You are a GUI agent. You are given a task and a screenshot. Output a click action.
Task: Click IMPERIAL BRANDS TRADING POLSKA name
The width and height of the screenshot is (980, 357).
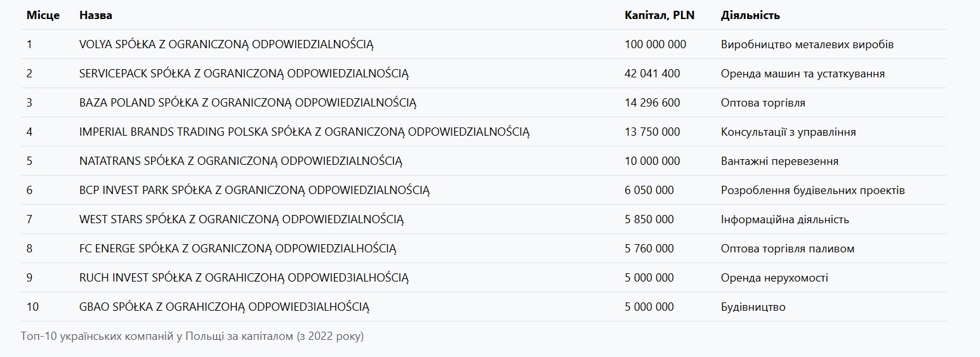click(x=304, y=132)
